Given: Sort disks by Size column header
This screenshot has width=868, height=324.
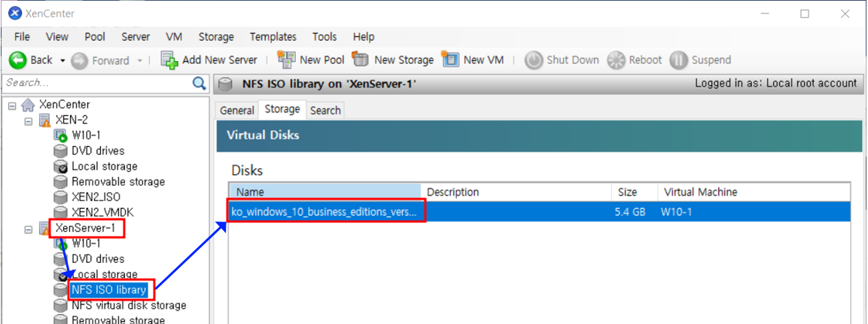Looking at the screenshot, I should point(635,192).
